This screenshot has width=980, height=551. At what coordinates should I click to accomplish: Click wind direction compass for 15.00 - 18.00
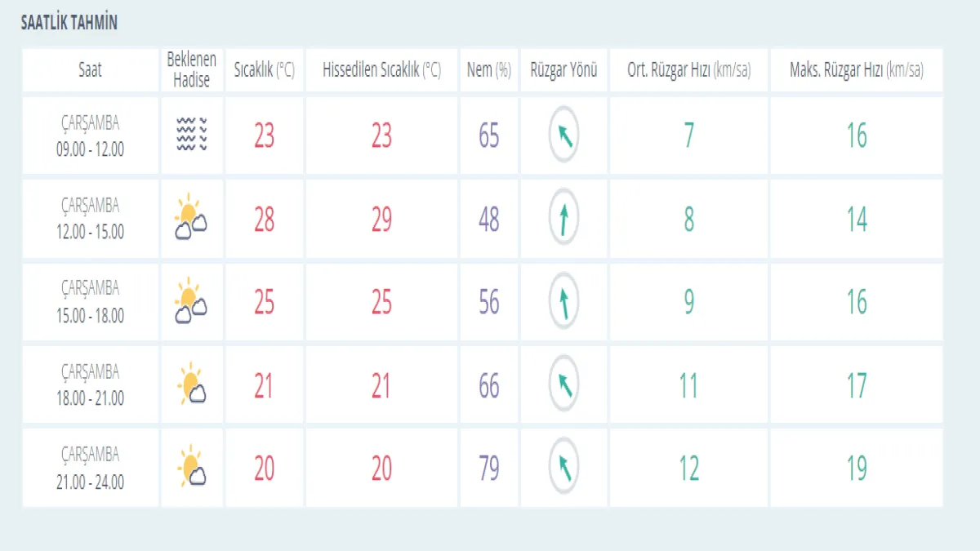[x=563, y=302]
